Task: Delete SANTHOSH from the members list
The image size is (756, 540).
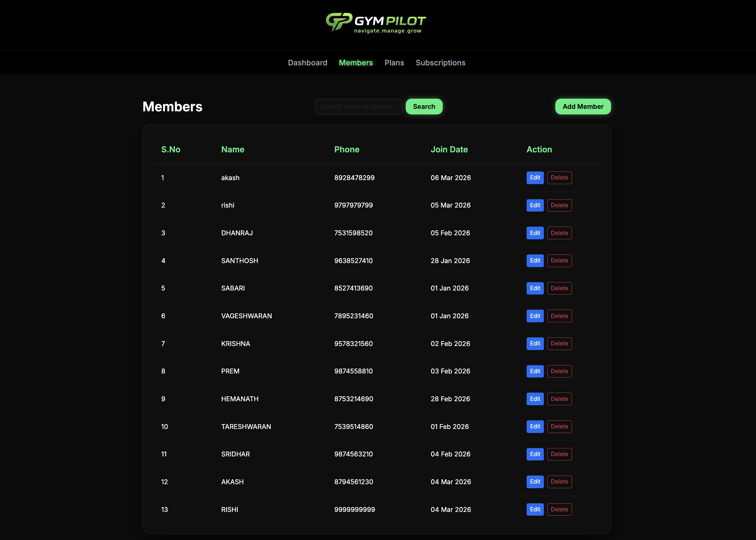Action: [559, 261]
